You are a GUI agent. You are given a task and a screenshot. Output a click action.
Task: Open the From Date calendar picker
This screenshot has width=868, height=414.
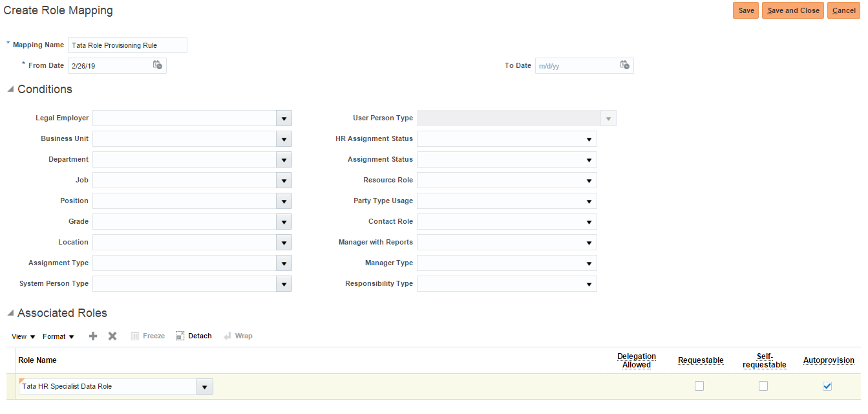coord(158,65)
